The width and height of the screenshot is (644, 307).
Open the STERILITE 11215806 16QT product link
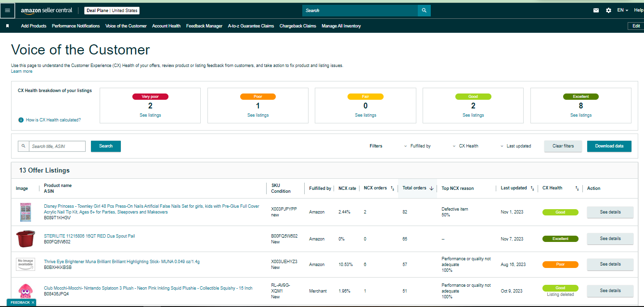tap(90, 236)
